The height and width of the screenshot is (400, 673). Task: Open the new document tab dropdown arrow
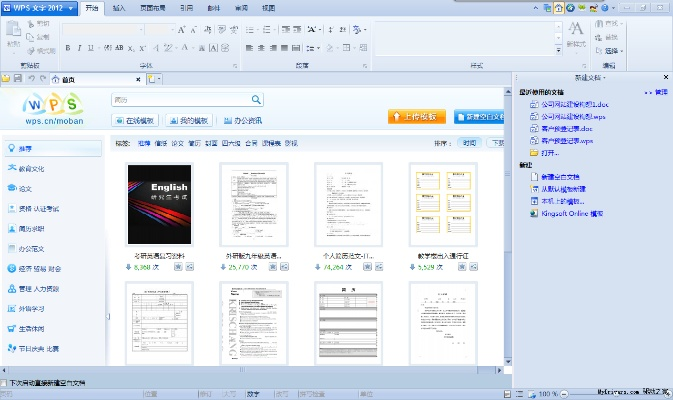pyautogui.click(x=159, y=79)
